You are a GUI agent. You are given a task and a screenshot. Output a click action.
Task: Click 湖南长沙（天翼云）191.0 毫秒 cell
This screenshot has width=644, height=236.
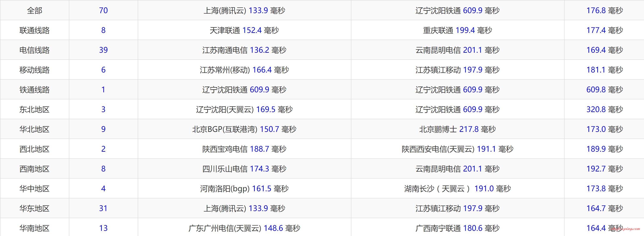[457, 188]
